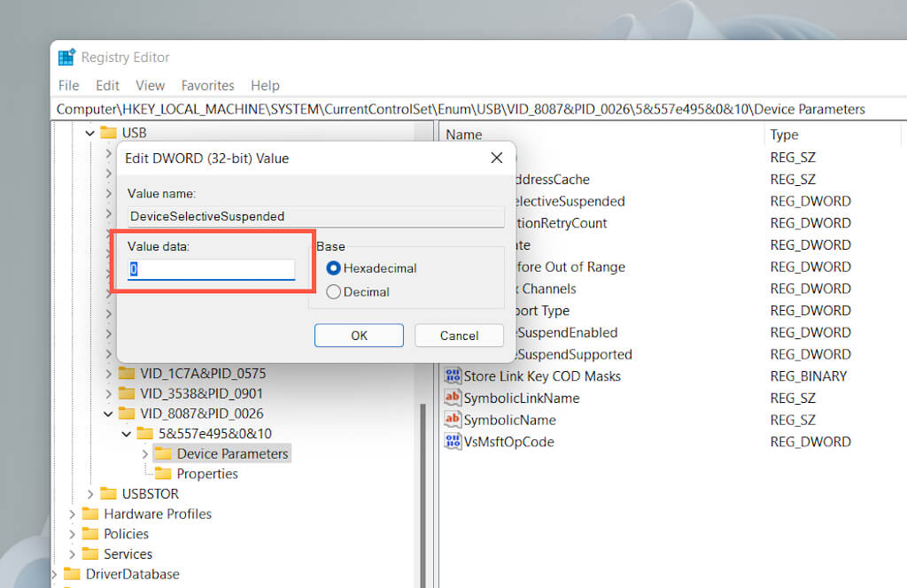This screenshot has height=588, width=907.
Task: Click the Hardware Profiles folder icon
Action: coord(90,514)
